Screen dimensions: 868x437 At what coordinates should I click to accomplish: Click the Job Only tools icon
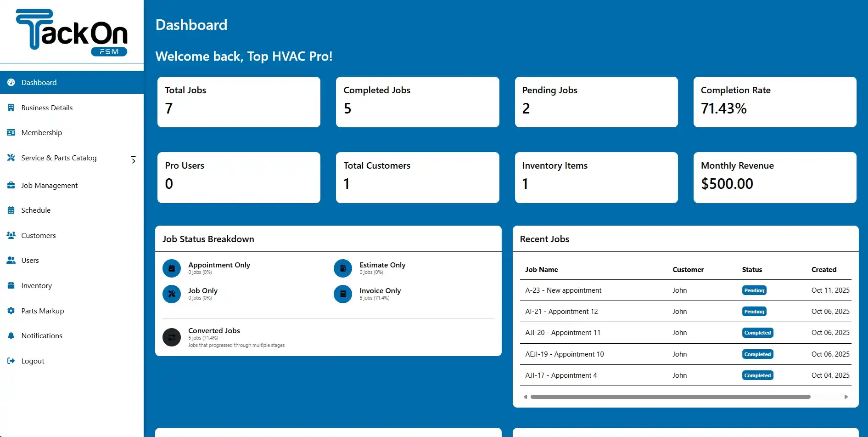pyautogui.click(x=171, y=294)
